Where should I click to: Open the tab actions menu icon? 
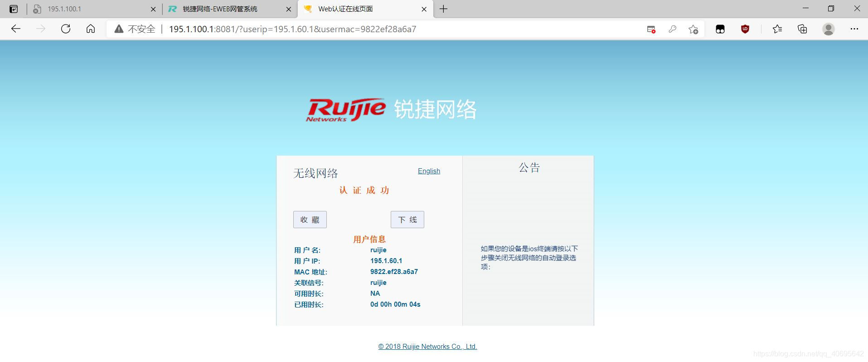(x=14, y=9)
